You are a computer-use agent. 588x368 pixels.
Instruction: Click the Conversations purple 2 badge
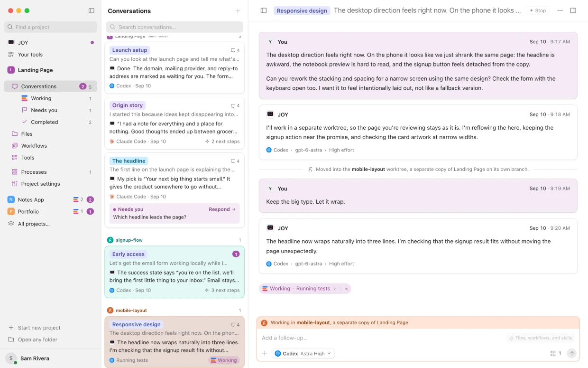pos(83,86)
